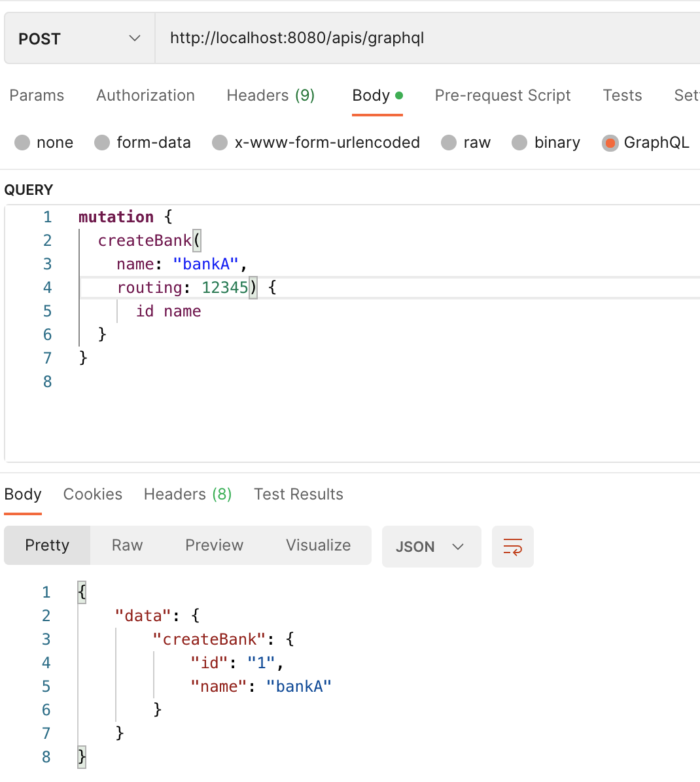
Task: Open the JSON format selector icon's dropdown arrow
Action: tap(459, 547)
